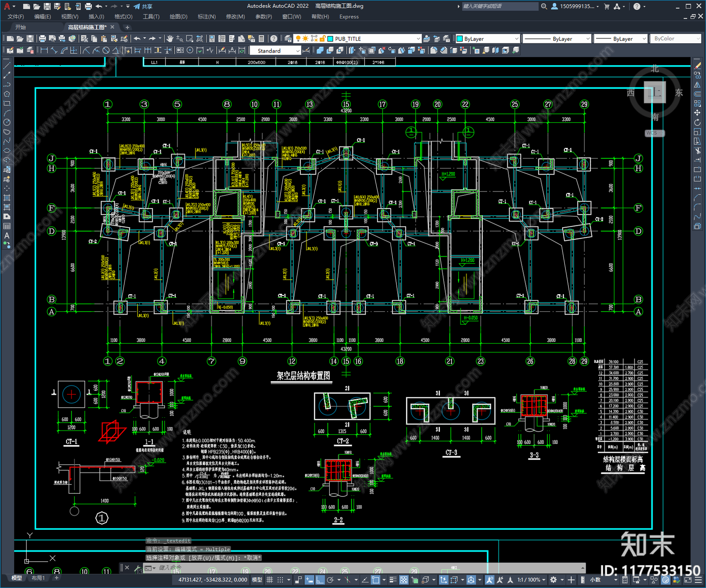Toggle the drawing grid display in status bar
The image size is (706, 588).
pos(270,580)
